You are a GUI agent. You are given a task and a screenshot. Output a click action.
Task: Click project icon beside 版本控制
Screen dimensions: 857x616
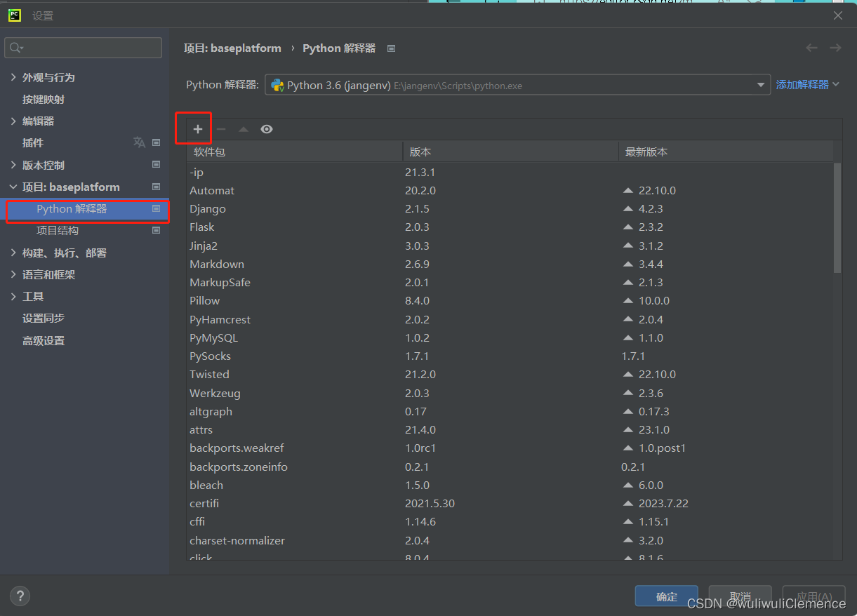[x=156, y=165]
